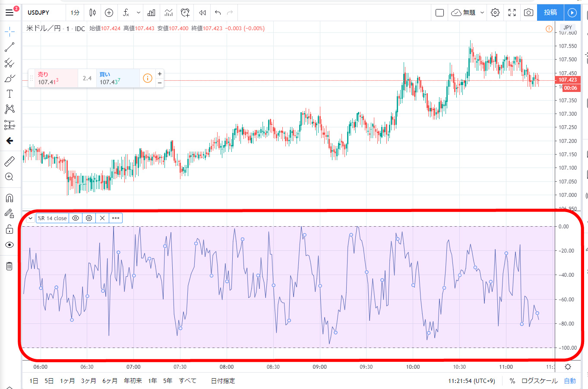Click the orange warning icon near price scale

(x=549, y=29)
